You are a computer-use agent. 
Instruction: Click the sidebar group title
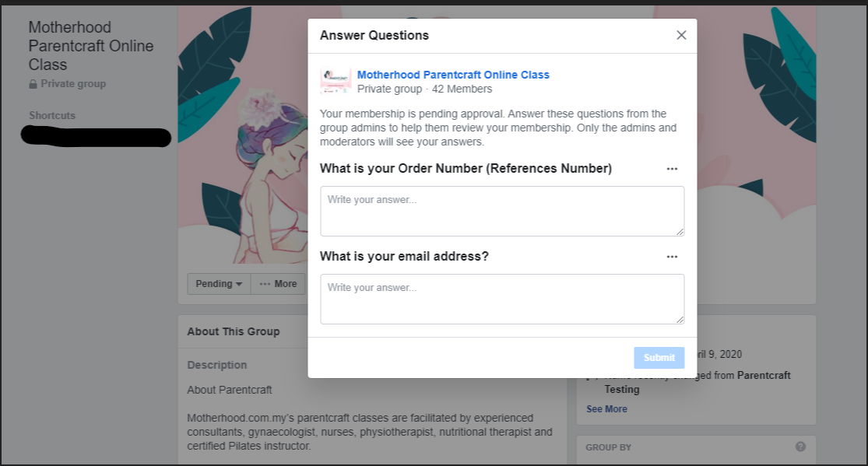(90, 46)
